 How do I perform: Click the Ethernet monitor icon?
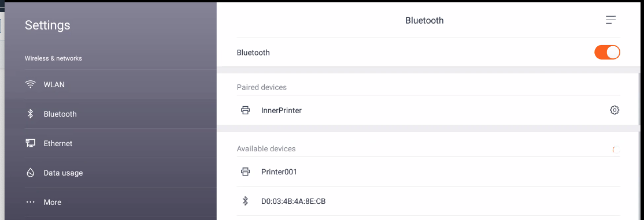30,143
